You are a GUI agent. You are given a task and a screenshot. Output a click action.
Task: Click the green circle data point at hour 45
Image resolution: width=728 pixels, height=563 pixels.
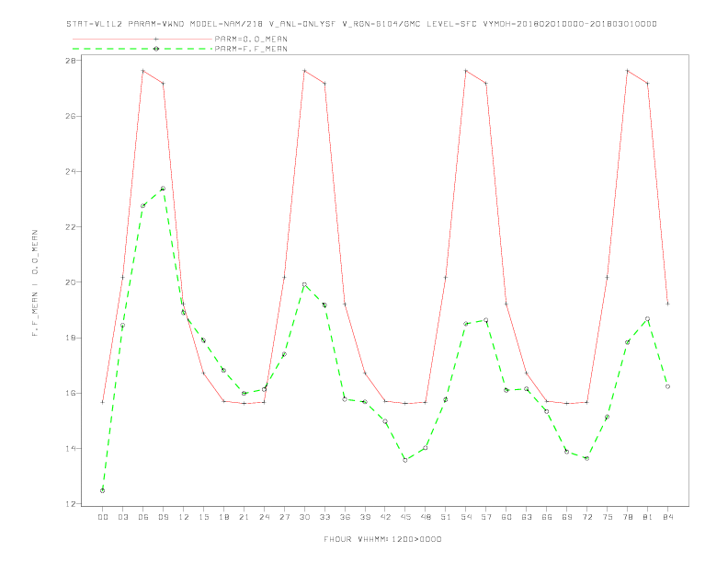(x=405, y=460)
